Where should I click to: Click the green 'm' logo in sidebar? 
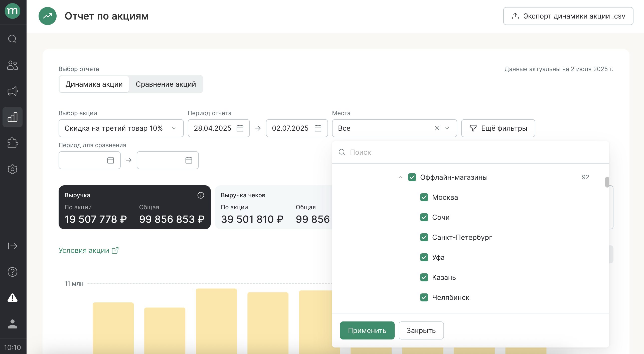pos(13,11)
